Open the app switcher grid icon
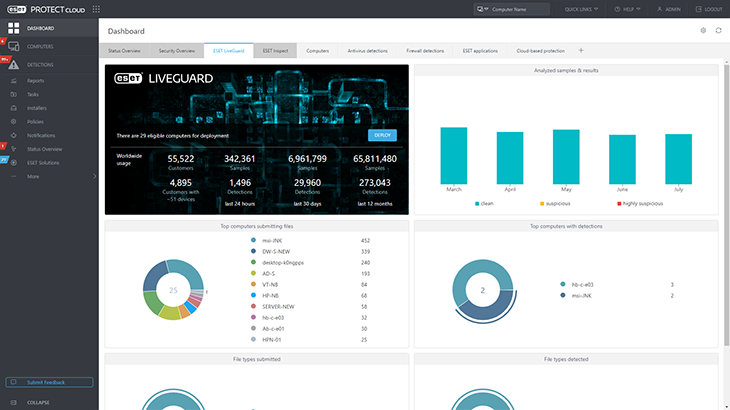Image resolution: width=730 pixels, height=410 pixels. click(96, 9)
